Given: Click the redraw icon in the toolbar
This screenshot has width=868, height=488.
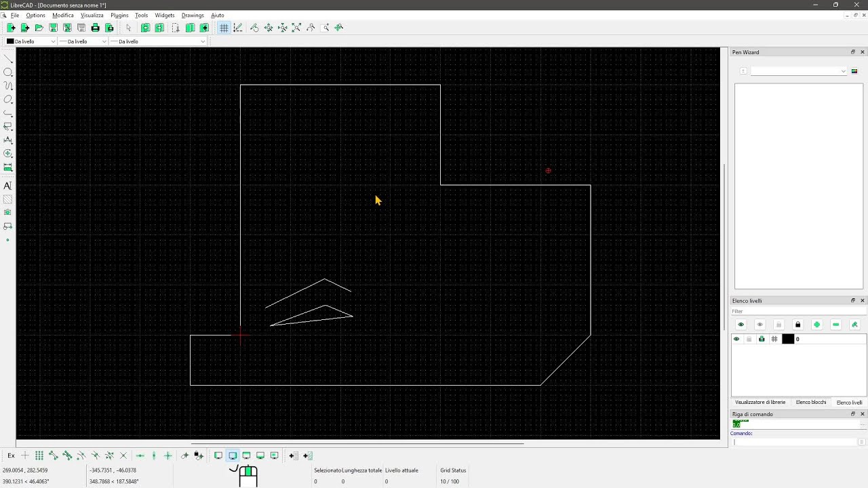Looking at the screenshot, I should click(254, 28).
